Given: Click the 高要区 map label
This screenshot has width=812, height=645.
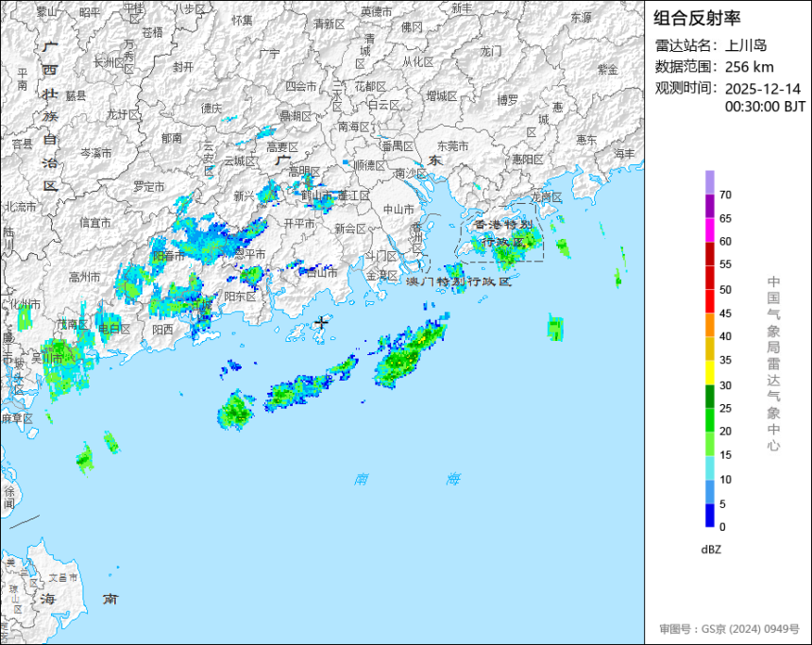Looking at the screenshot, I should coord(282,147).
